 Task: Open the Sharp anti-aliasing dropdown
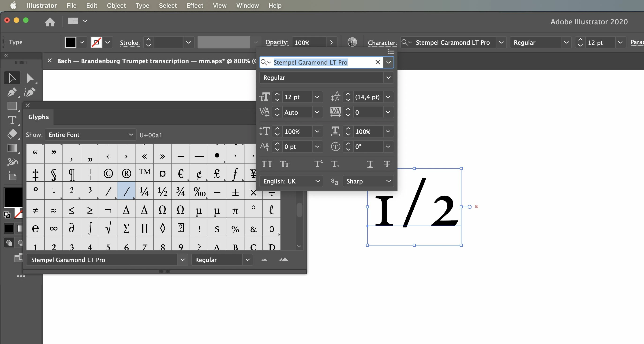tap(368, 181)
